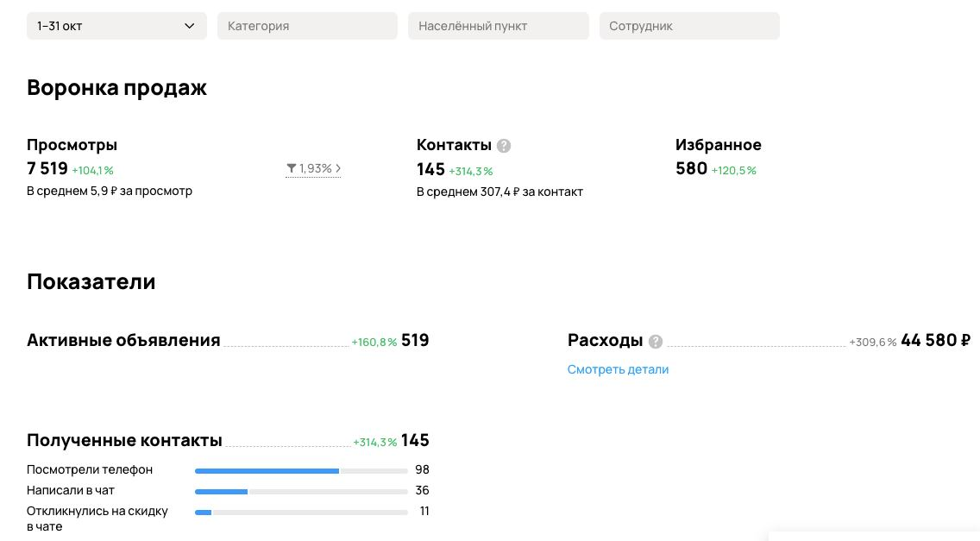The height and width of the screenshot is (541, 980).
Task: Click the Избранное count 580
Action: [691, 169]
